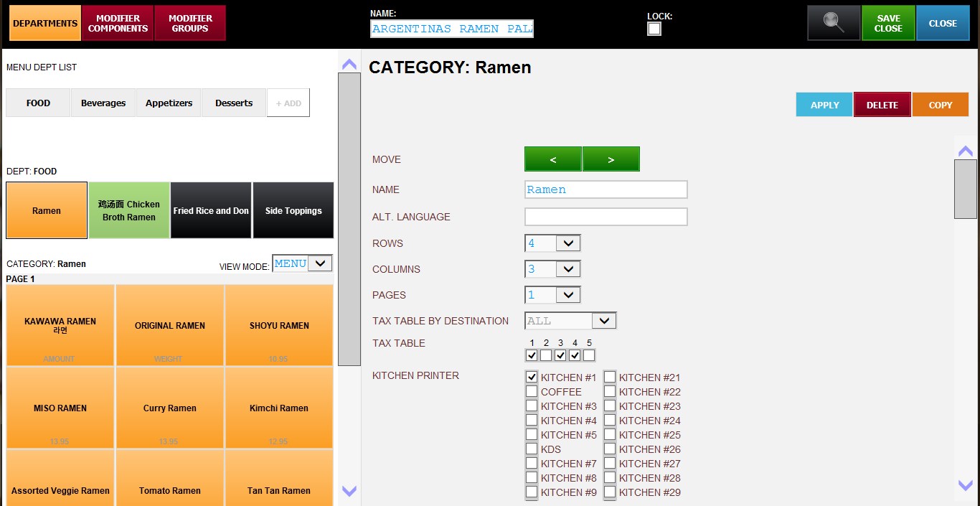Open the Tan Tan Ramen item
This screenshot has height=506, width=980.
pyautogui.click(x=279, y=478)
